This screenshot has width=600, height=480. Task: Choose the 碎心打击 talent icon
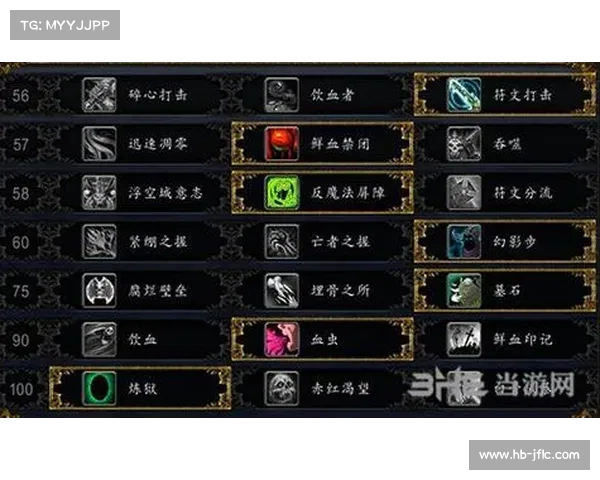(x=99, y=95)
